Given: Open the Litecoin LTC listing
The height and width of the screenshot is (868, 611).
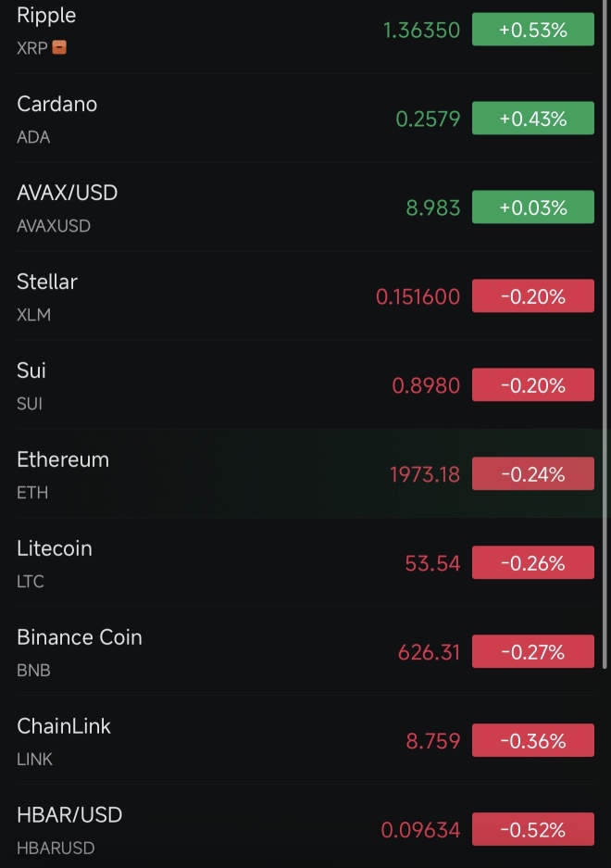Looking at the screenshot, I should pos(305,563).
